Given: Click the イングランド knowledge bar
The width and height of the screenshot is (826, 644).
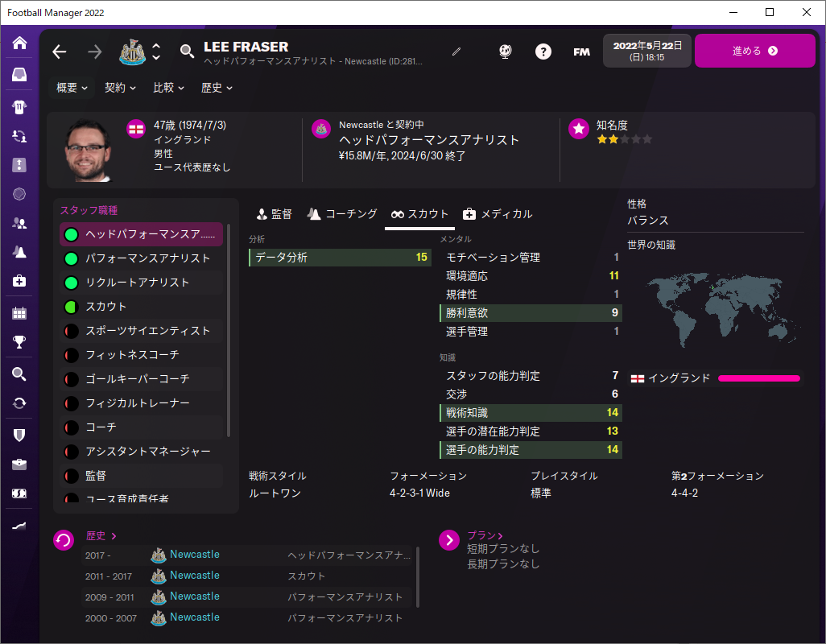Looking at the screenshot, I should tap(758, 378).
